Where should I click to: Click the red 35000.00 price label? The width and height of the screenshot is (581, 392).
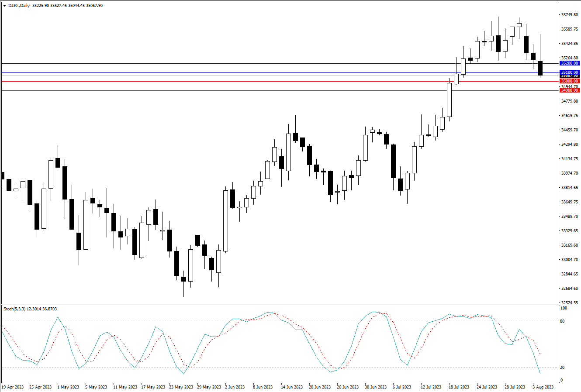(x=570, y=81)
